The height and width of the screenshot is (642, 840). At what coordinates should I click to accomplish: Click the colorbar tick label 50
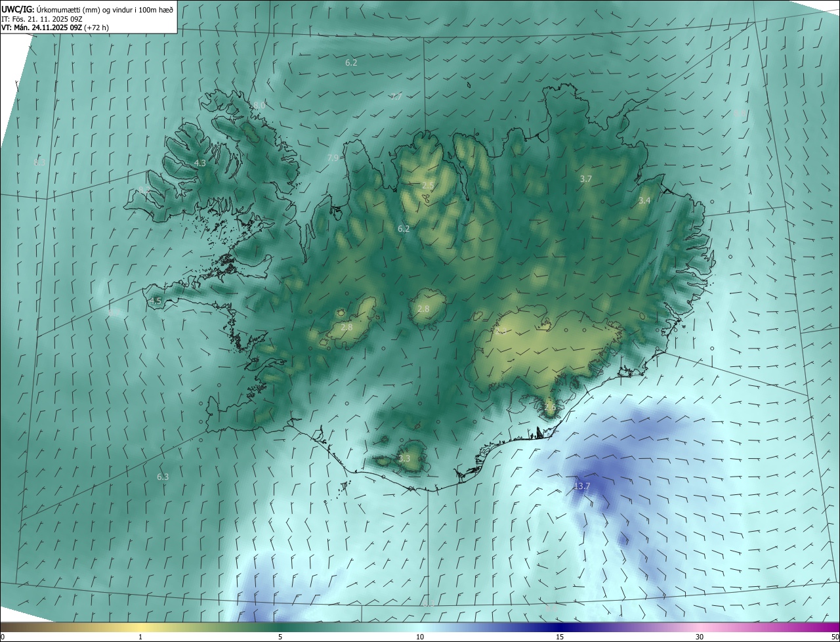click(x=835, y=637)
